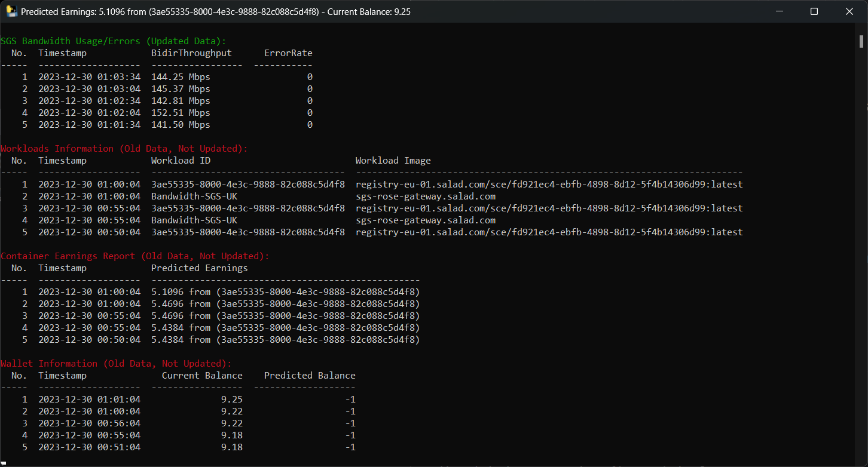This screenshot has height=467, width=868.
Task: Click the Predicted Balance column header
Action: click(x=310, y=376)
